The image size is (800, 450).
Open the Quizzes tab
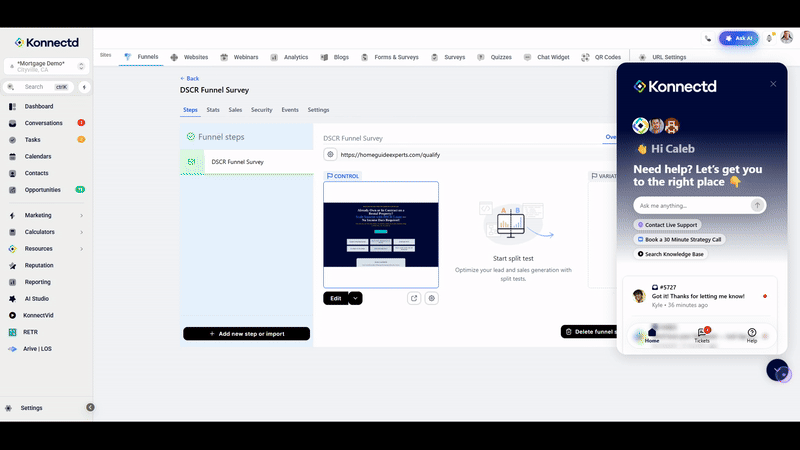click(x=494, y=57)
